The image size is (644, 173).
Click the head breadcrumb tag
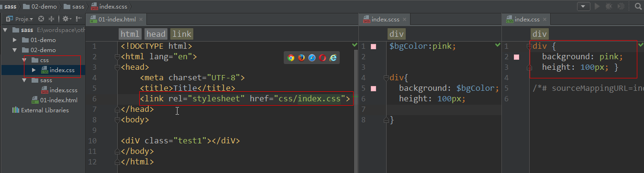156,34
